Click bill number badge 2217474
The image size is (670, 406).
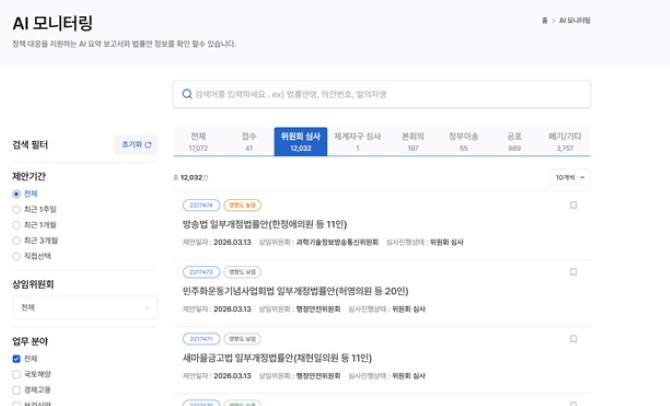pos(201,205)
